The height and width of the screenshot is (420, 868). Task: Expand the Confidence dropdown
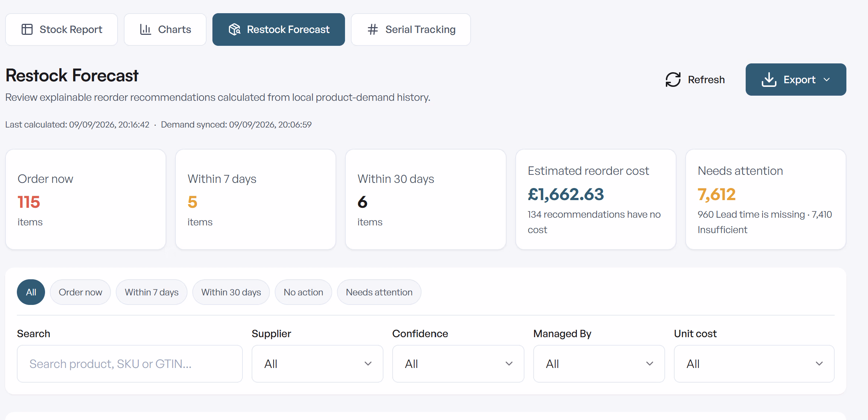[458, 364]
